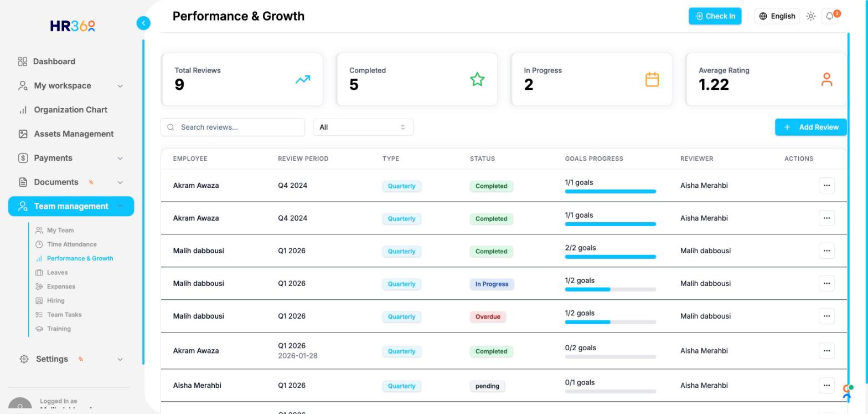Viewport: 868px width, 414px height.
Task: Click the Documents file icon
Action: (23, 182)
